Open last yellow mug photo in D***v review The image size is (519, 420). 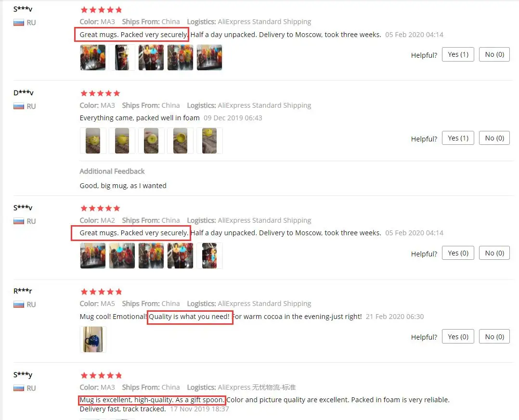click(x=209, y=141)
